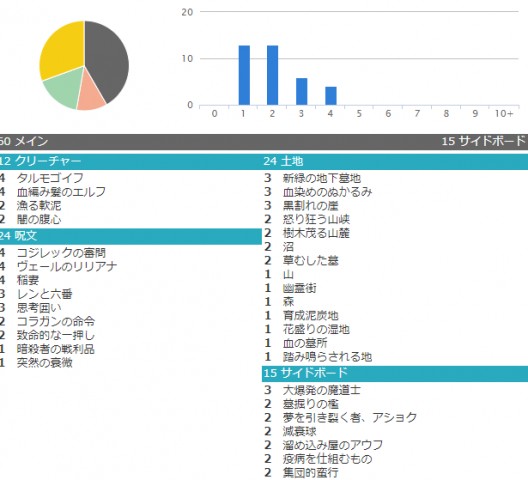Click 夢を引き裂く者、アショク in sideboard
This screenshot has height=480, width=528.
pos(350,418)
